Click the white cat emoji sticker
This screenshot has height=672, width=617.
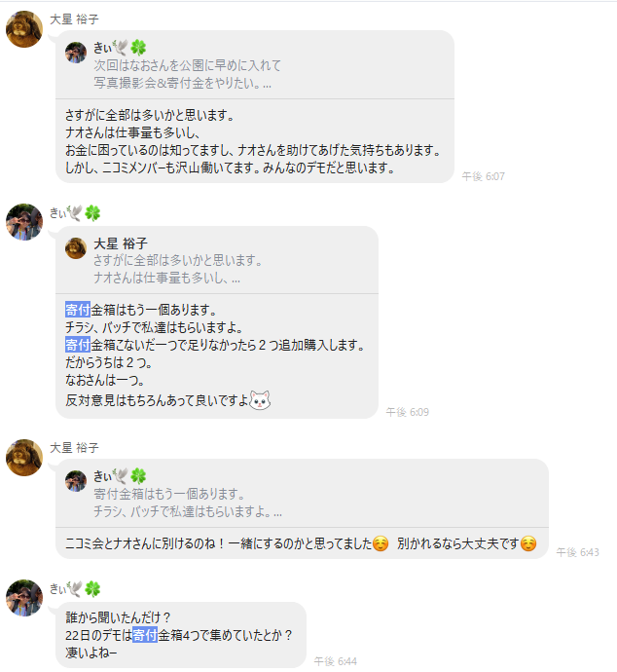click(x=260, y=400)
